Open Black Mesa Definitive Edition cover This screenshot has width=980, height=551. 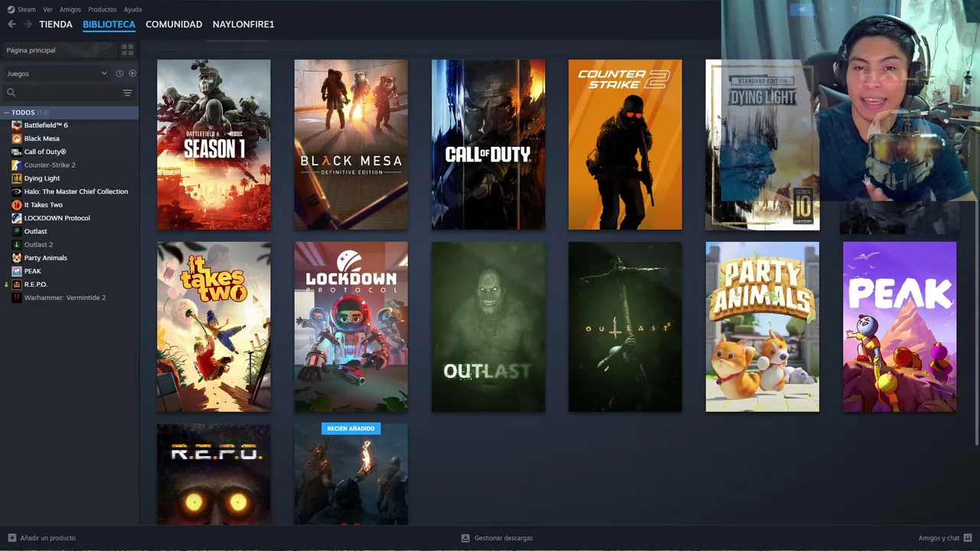point(351,145)
